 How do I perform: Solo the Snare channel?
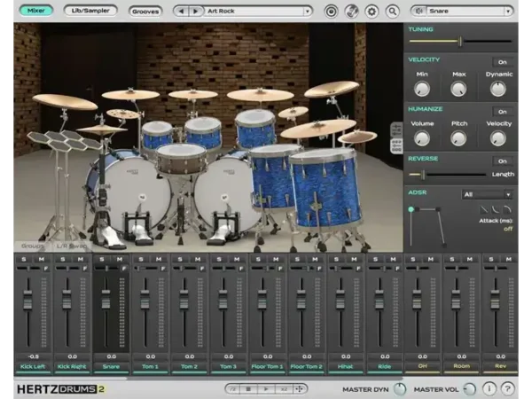point(102,259)
